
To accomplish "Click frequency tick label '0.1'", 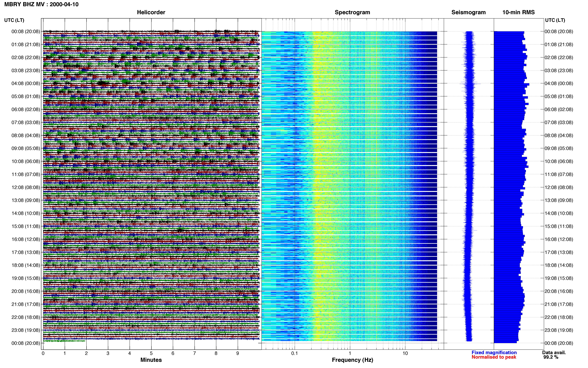I will (295, 353).
